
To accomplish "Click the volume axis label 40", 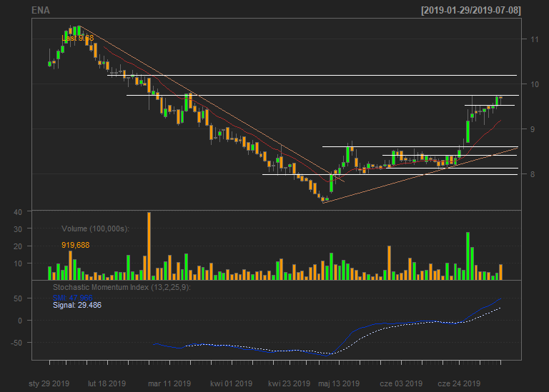I will [18, 212].
